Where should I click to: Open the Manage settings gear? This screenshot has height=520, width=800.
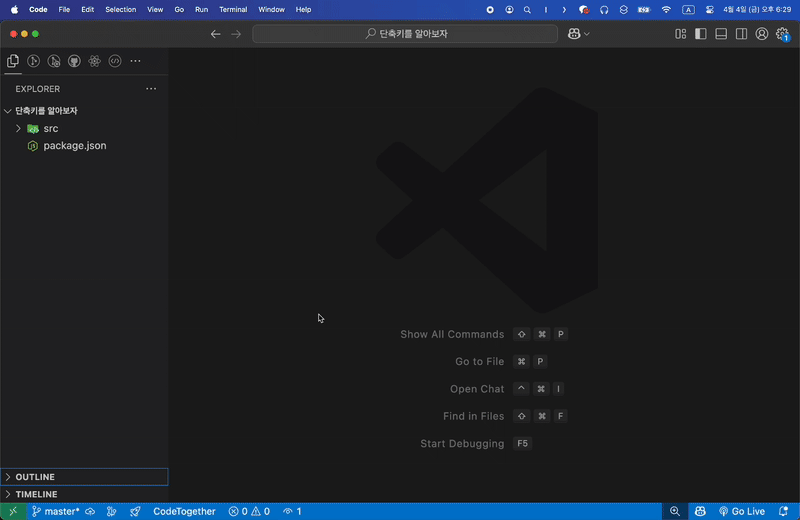pos(782,34)
